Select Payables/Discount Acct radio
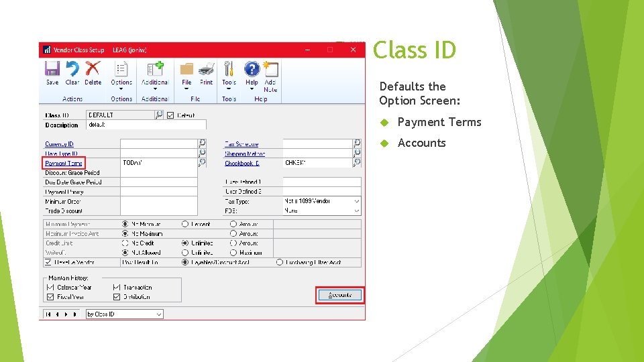This screenshot has height=362, width=644. pyautogui.click(x=185, y=262)
